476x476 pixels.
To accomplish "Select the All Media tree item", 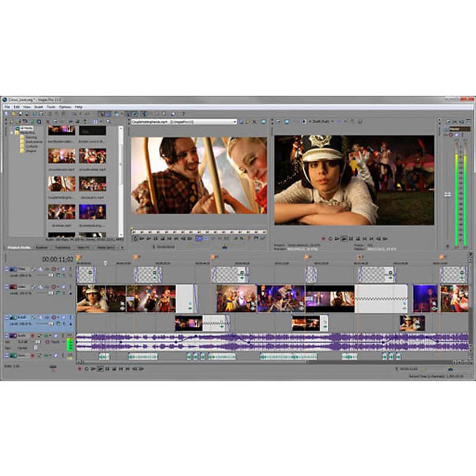I will [x=27, y=129].
